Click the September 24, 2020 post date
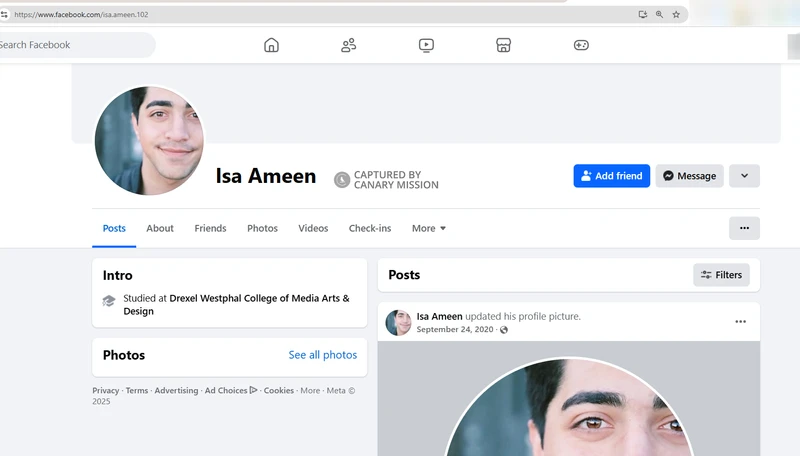Screen dimensions: 800x456 (x=455, y=330)
